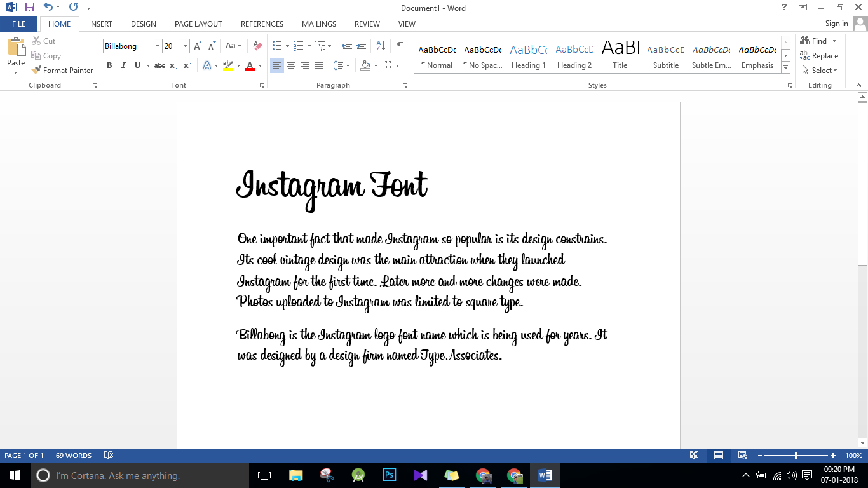This screenshot has height=488, width=868.
Task: Toggle Superscript formatting
Action: click(x=187, y=65)
